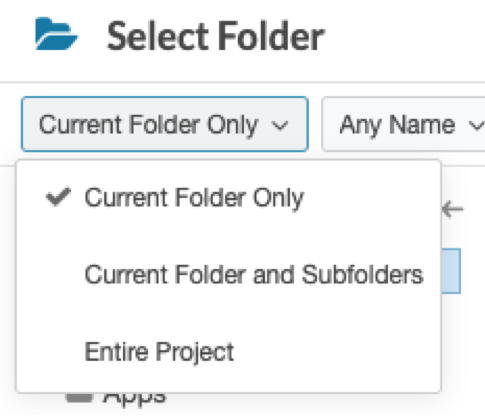Select the Apps folder in the list
Screen dimensions: 485x416
(134, 398)
